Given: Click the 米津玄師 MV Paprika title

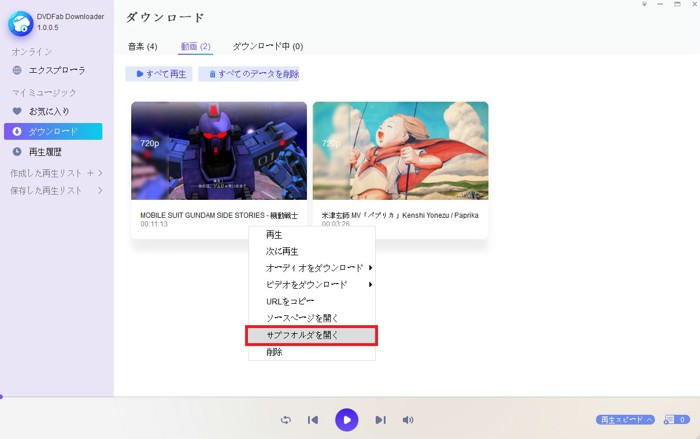Looking at the screenshot, I should coord(400,215).
